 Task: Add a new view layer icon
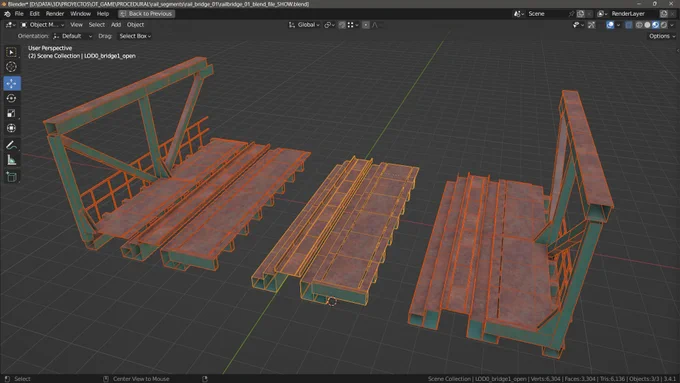664,14
